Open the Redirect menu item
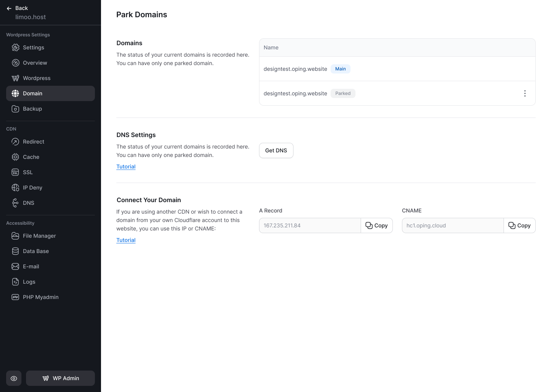This screenshot has width=551, height=392. point(51,142)
